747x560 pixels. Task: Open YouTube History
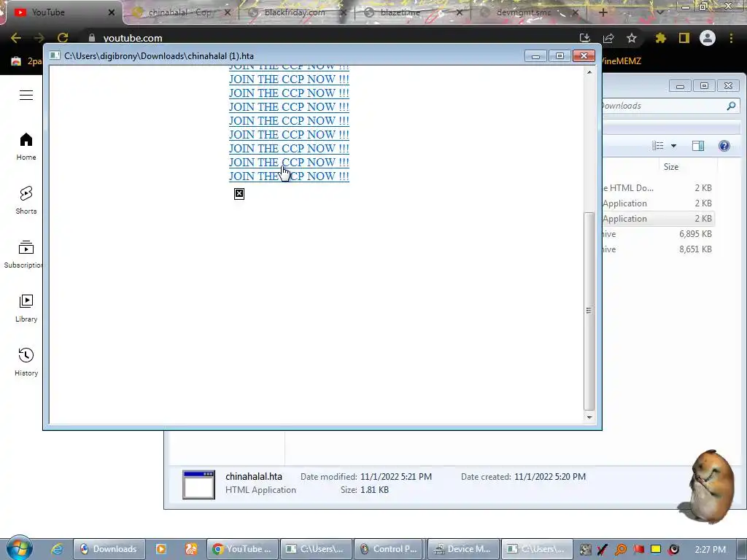click(26, 362)
